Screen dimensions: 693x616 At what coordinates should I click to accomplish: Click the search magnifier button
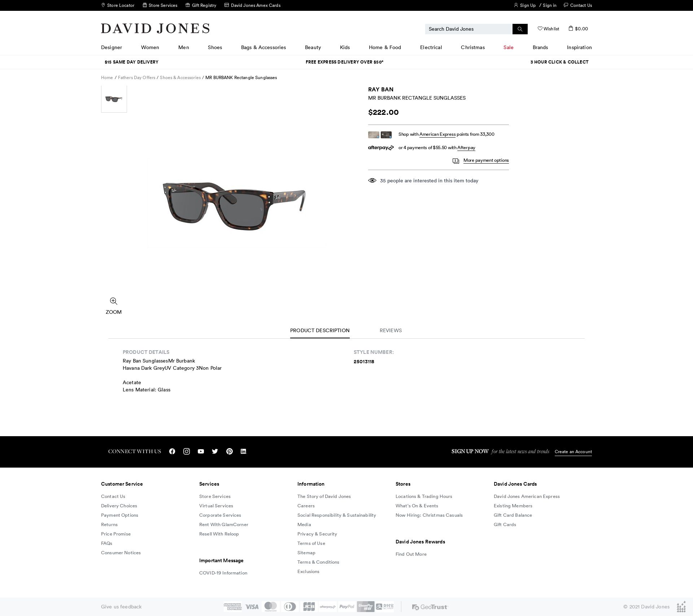[520, 29]
